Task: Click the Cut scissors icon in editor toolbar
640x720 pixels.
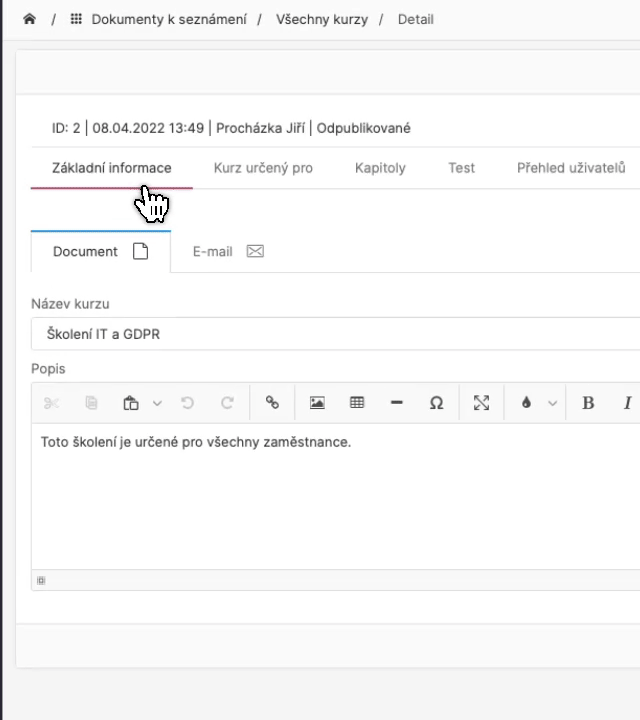Action: tap(52, 403)
